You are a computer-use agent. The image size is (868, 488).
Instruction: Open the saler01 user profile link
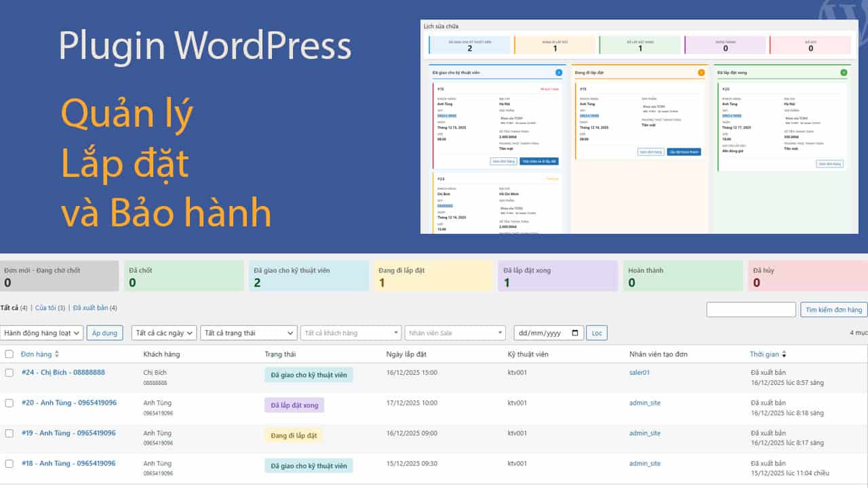click(x=640, y=372)
